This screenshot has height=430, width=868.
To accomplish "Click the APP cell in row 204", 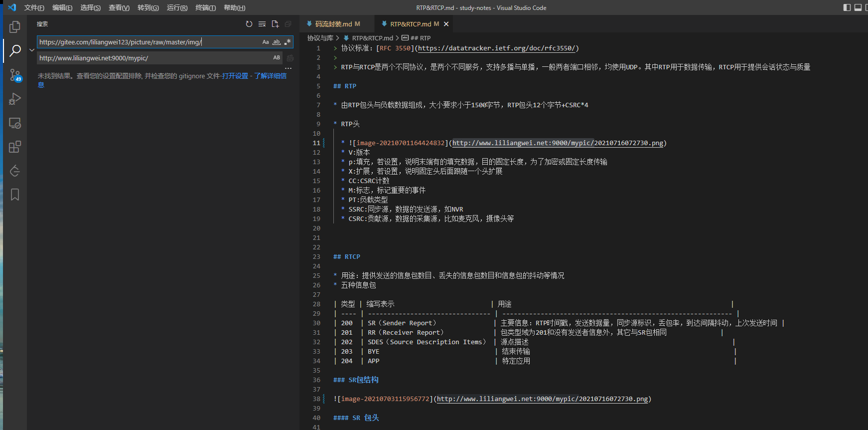I will [x=374, y=361].
